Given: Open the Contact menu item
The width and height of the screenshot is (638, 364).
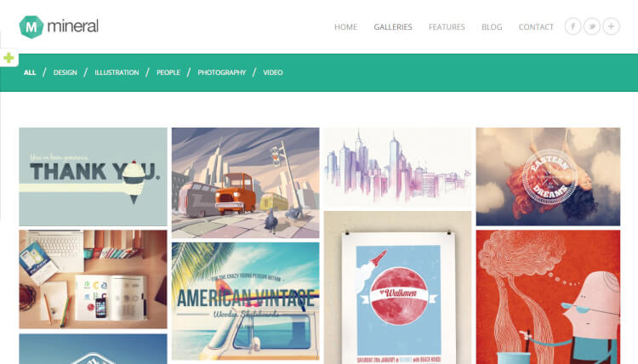Looking at the screenshot, I should tap(536, 27).
